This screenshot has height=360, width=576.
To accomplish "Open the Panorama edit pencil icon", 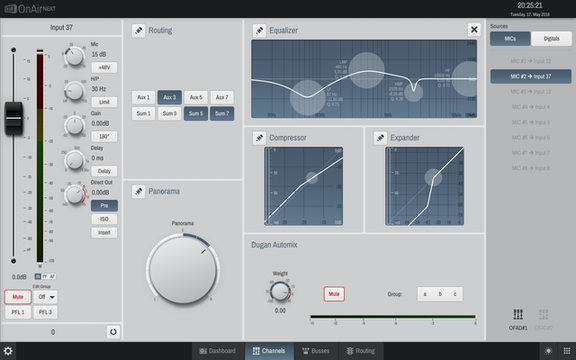I will 138,191.
